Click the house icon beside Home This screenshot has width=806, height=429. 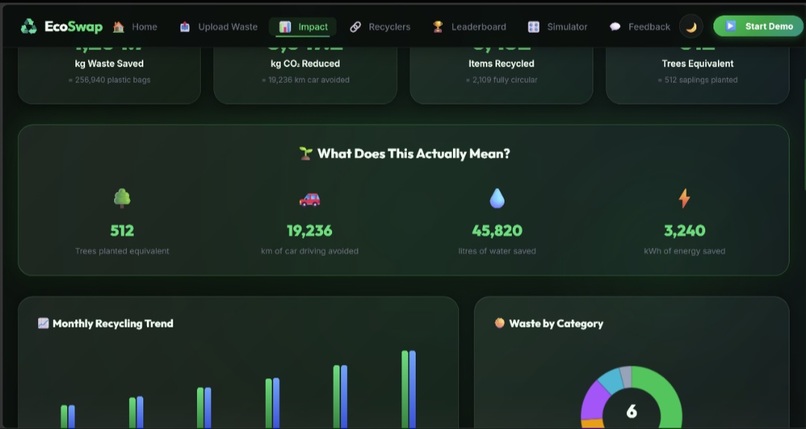(119, 27)
